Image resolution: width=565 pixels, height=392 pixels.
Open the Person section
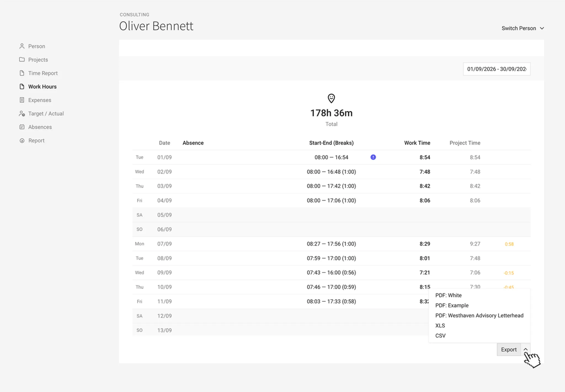click(36, 46)
